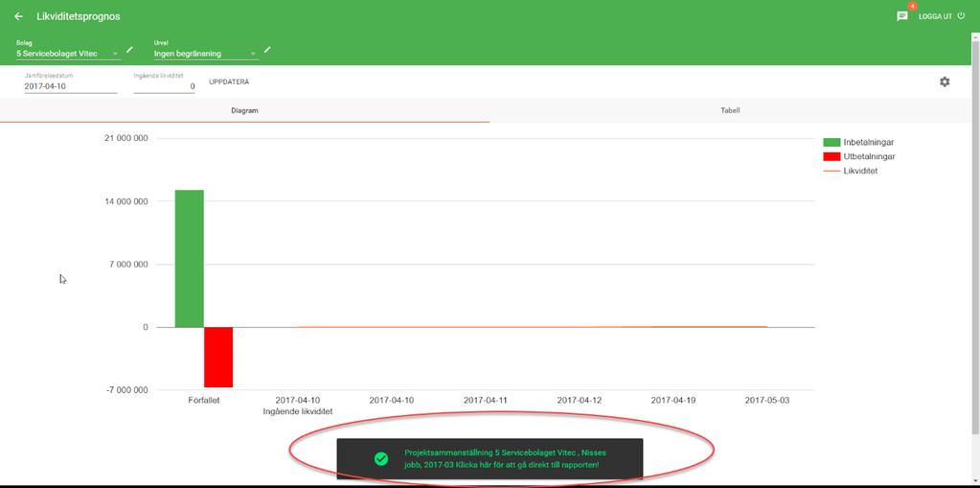The width and height of the screenshot is (980, 488).
Task: Click the Jämförelsedatum field 2017-04-10
Action: coord(71,86)
